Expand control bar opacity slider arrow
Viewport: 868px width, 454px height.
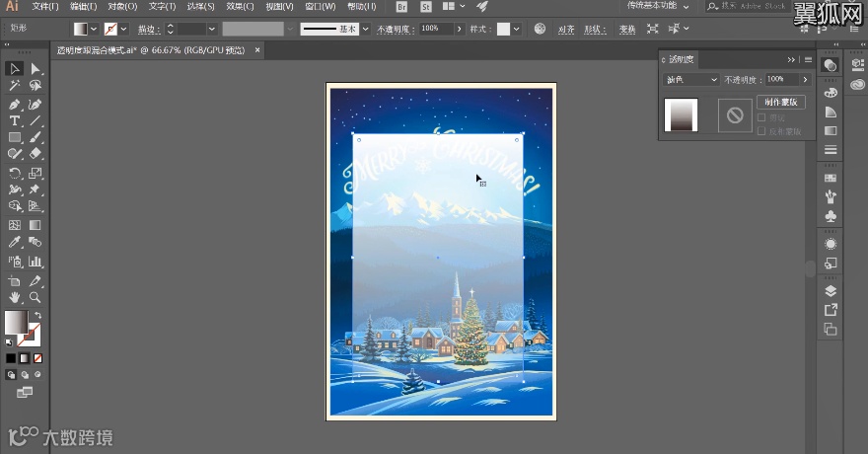(x=459, y=29)
